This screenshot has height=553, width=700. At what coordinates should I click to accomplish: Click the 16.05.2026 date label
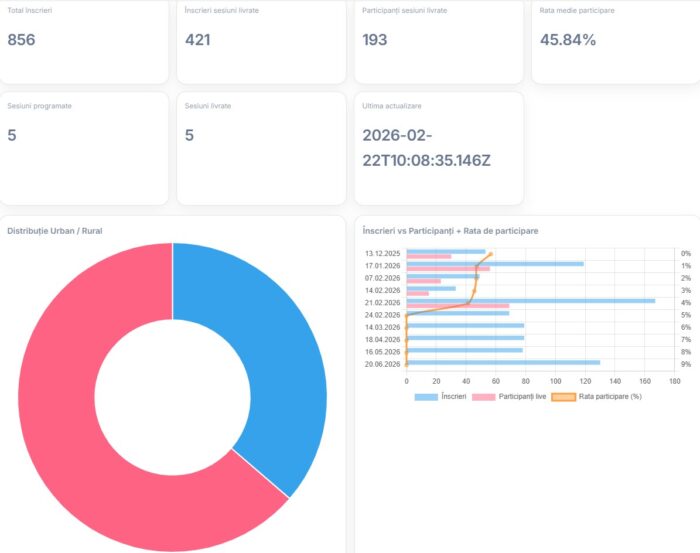click(382, 352)
